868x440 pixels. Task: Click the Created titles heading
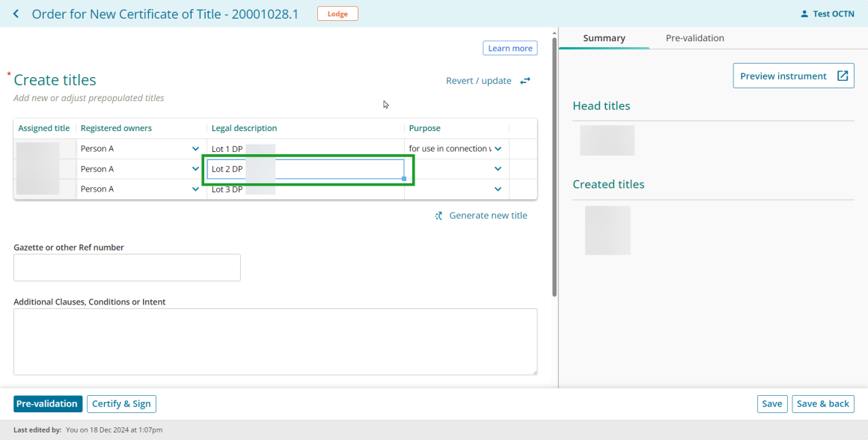tap(609, 184)
